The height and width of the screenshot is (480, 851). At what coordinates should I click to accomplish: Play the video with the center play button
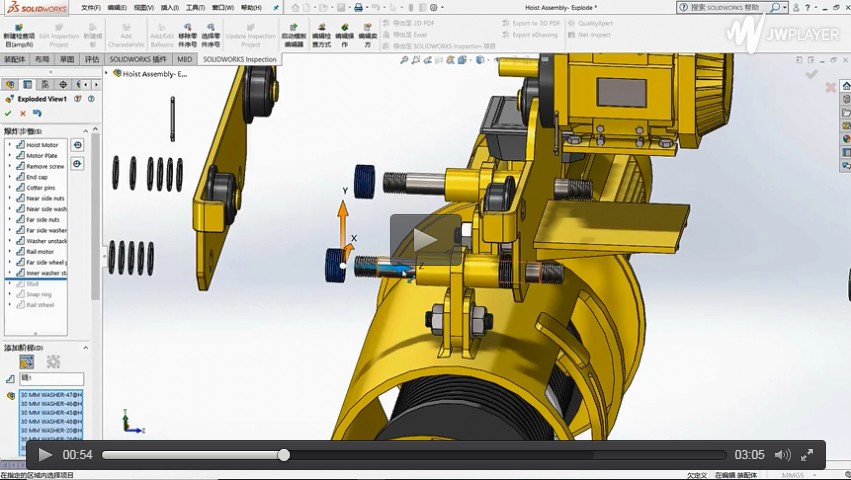[x=425, y=240]
